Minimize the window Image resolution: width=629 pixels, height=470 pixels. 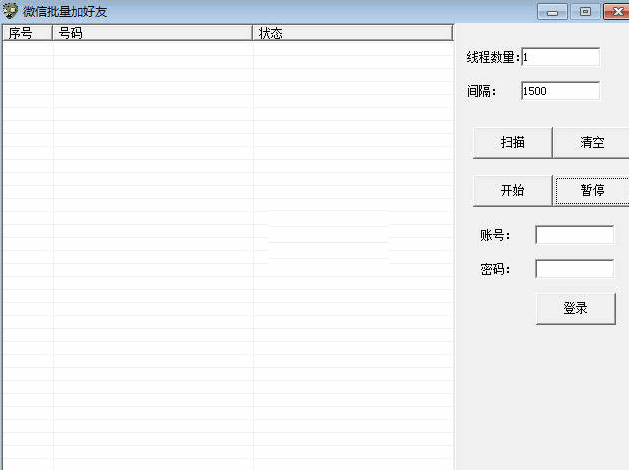(x=552, y=12)
